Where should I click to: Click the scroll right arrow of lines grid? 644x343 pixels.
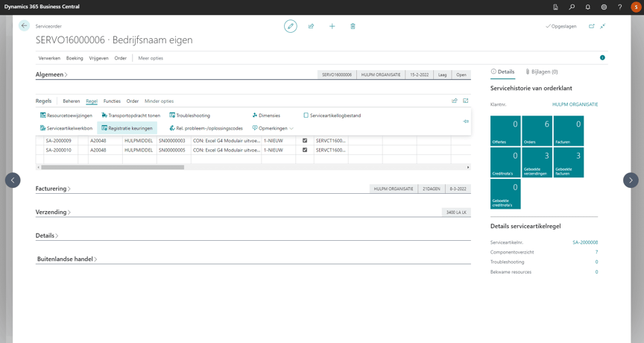coord(468,167)
